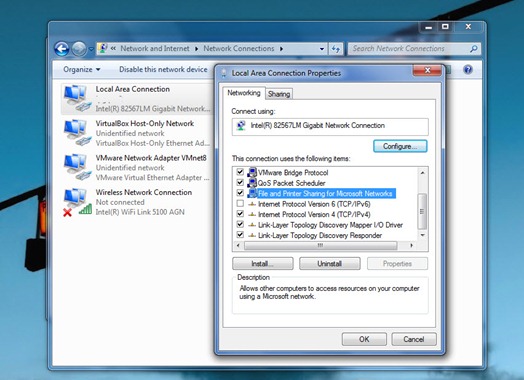Toggle the QoS Packet Scheduler checkbox

pos(240,182)
